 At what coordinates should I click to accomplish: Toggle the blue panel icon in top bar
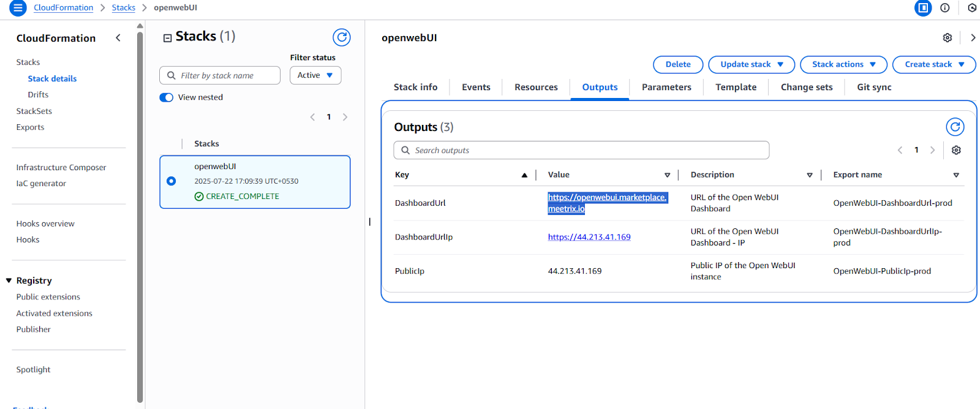[x=923, y=8]
